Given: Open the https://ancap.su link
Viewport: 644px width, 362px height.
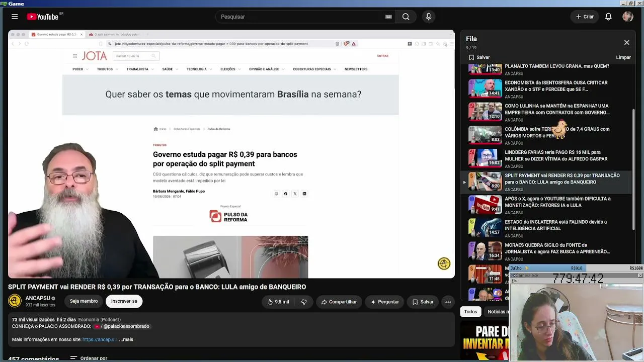Looking at the screenshot, I should tap(100, 339).
